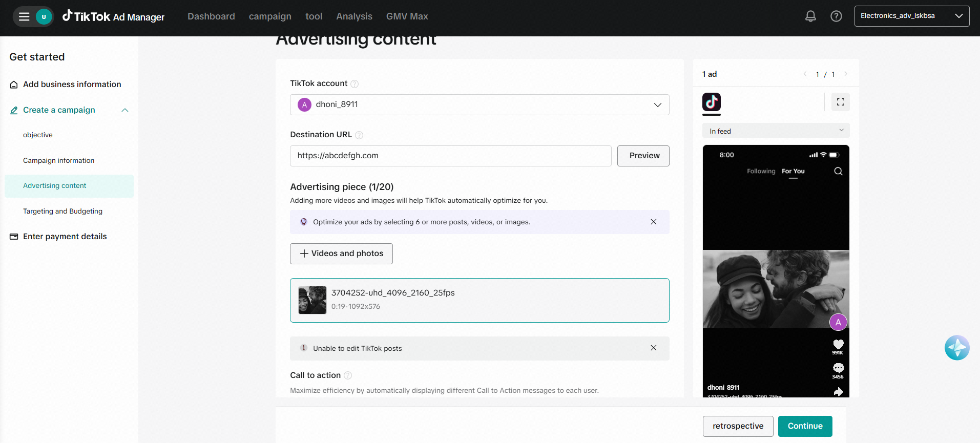Image resolution: width=980 pixels, height=443 pixels.
Task: Click the search icon in phone preview
Action: (838, 171)
